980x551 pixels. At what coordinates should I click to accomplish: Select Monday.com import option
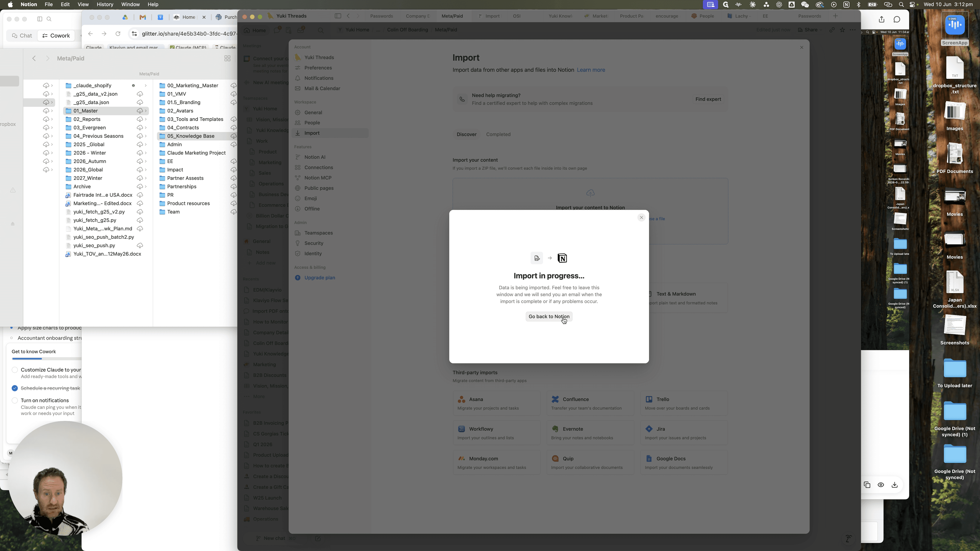496,462
